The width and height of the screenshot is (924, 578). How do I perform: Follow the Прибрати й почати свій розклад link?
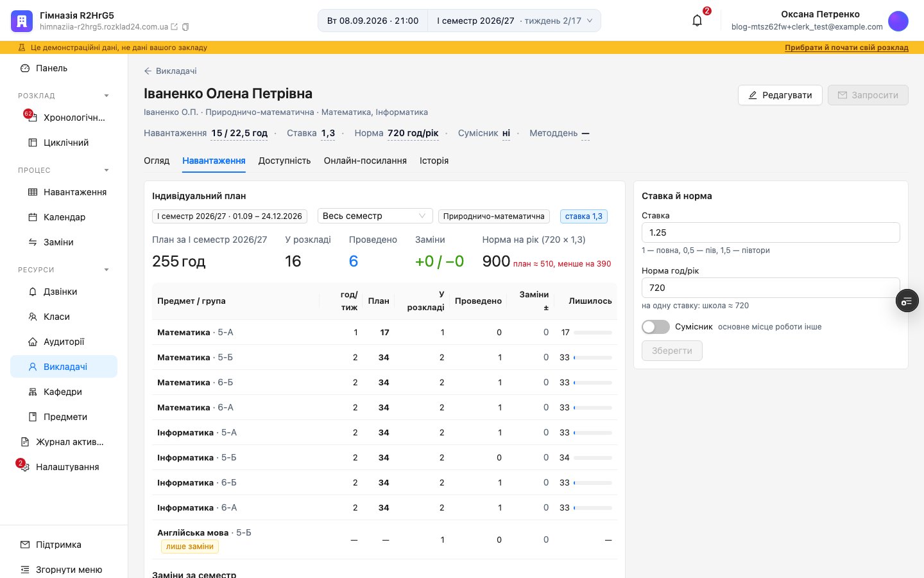click(846, 48)
